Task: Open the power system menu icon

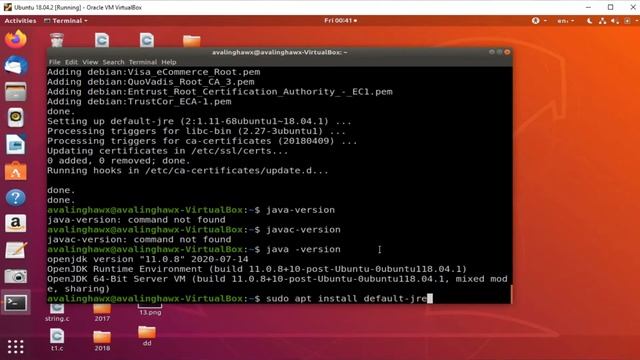Action: [x=628, y=20]
